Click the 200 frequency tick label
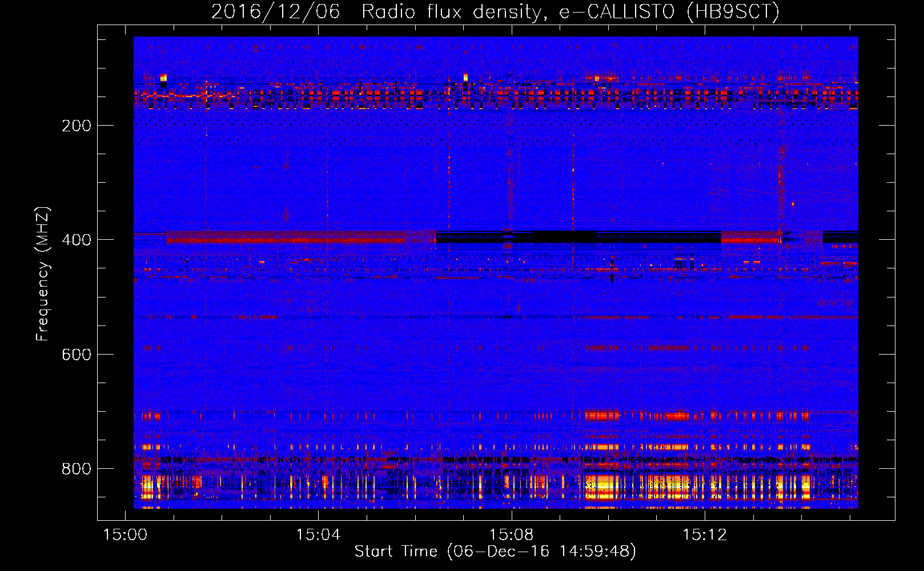The width and height of the screenshot is (924, 571). (x=77, y=126)
